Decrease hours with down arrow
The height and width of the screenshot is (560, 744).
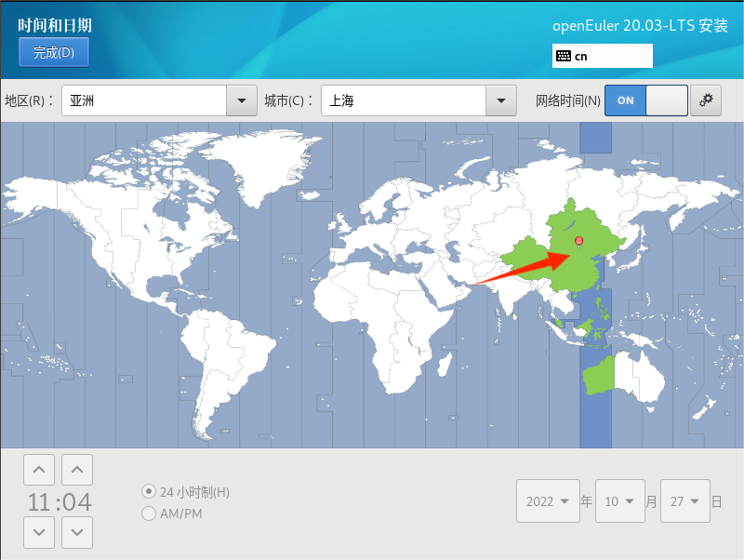38,533
